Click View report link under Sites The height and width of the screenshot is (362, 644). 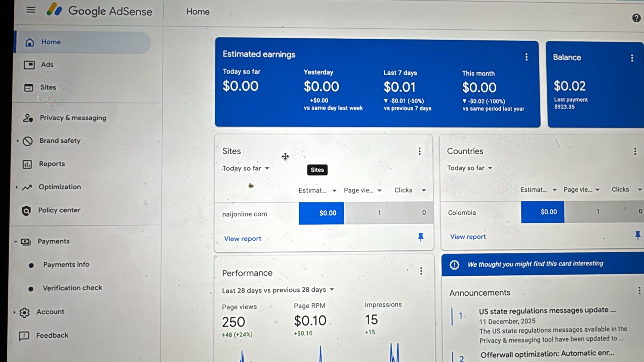(x=243, y=239)
